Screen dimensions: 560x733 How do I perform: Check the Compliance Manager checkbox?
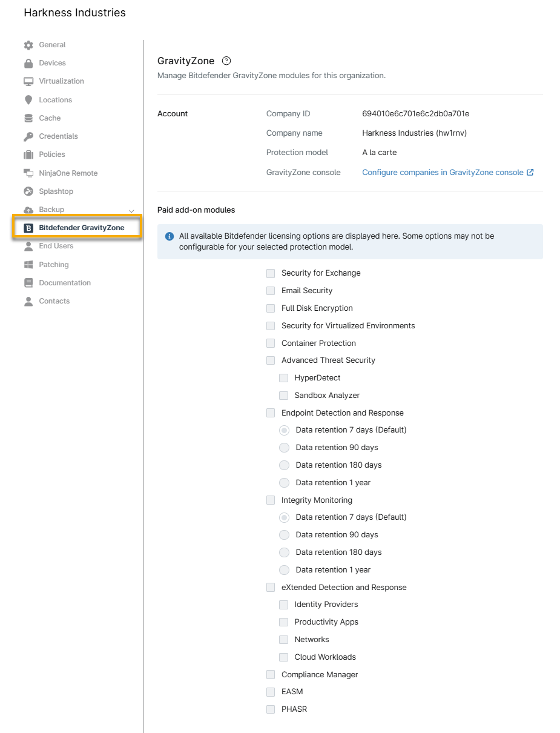tap(271, 675)
